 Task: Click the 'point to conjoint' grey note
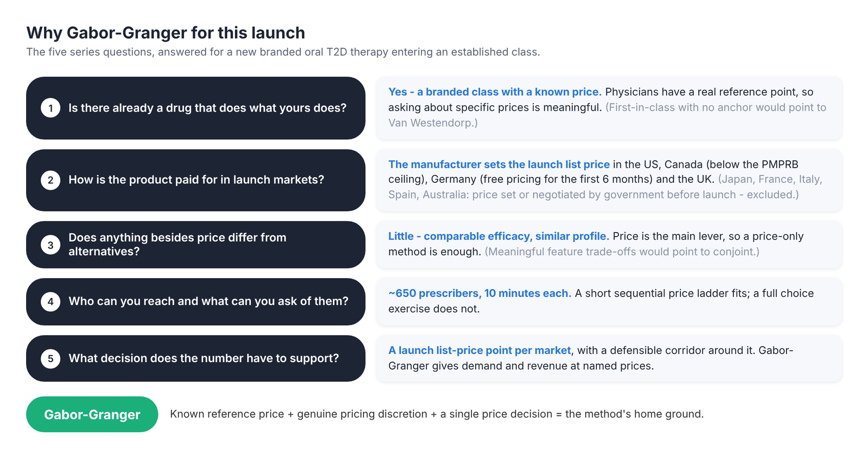(622, 252)
